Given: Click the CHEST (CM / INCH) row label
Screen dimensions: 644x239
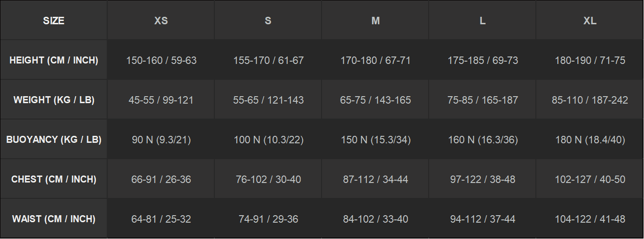Looking at the screenshot, I should [x=54, y=179].
